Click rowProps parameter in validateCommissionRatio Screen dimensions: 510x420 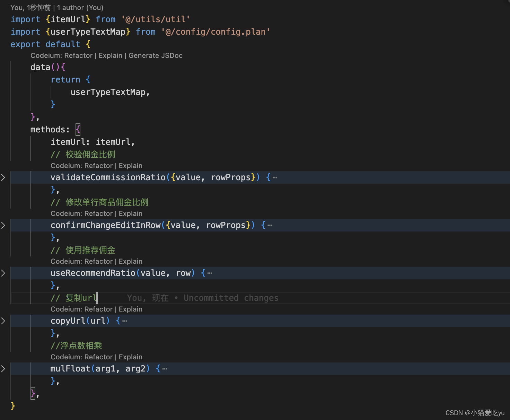[x=231, y=177]
